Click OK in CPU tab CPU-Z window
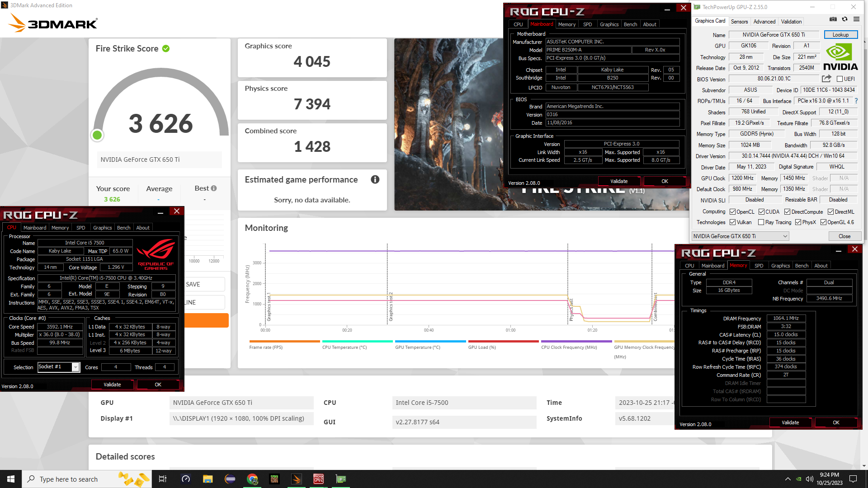The height and width of the screenshot is (488, 868). click(158, 385)
